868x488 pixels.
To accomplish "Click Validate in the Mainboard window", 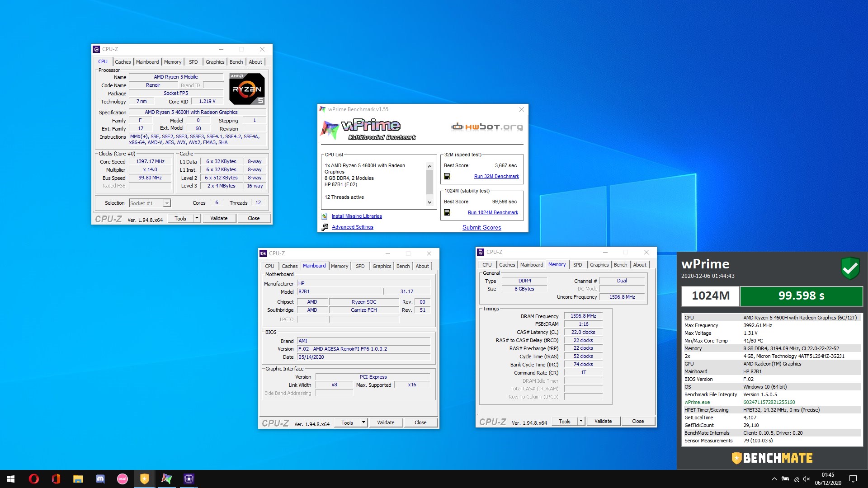I will click(x=386, y=422).
